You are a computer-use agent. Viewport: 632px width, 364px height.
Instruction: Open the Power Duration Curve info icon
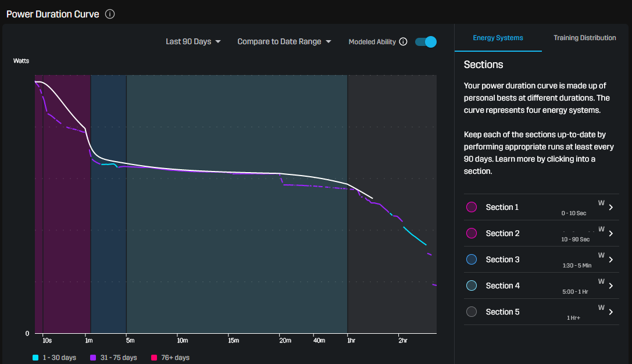click(110, 14)
